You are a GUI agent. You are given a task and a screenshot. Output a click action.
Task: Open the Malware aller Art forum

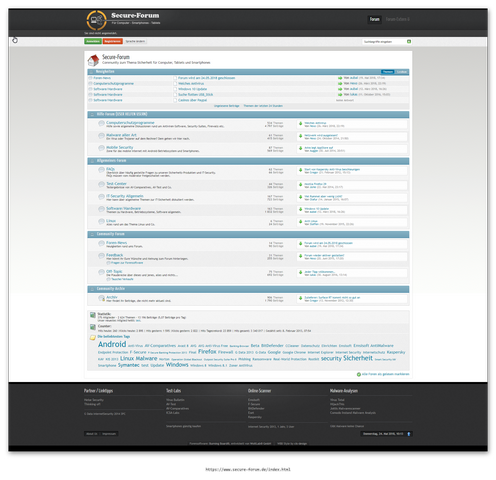[121, 135]
